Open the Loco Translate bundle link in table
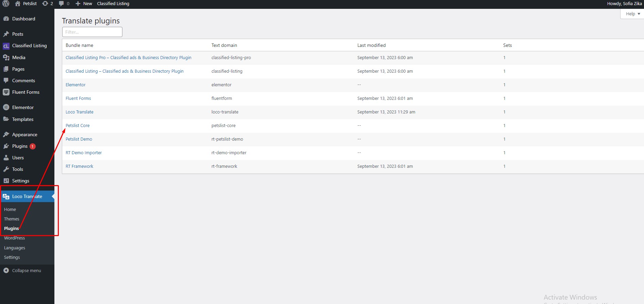Screen dimensions: 644x304 80,112
